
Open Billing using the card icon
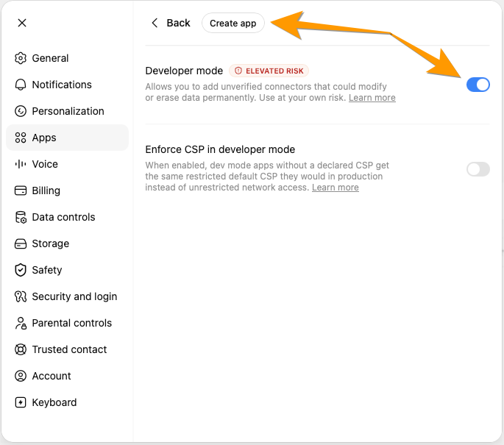click(x=21, y=191)
